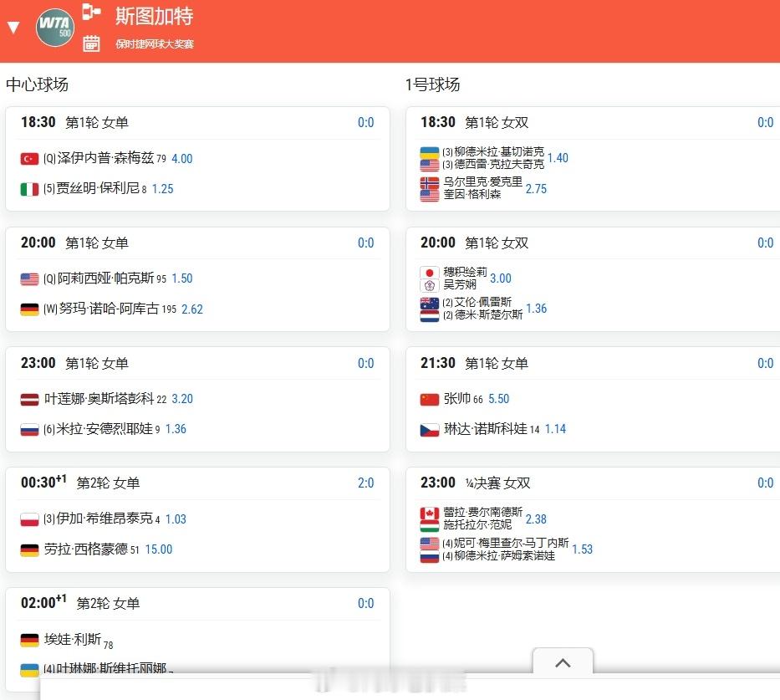Open the WTA 500 tournament logo

click(x=55, y=28)
